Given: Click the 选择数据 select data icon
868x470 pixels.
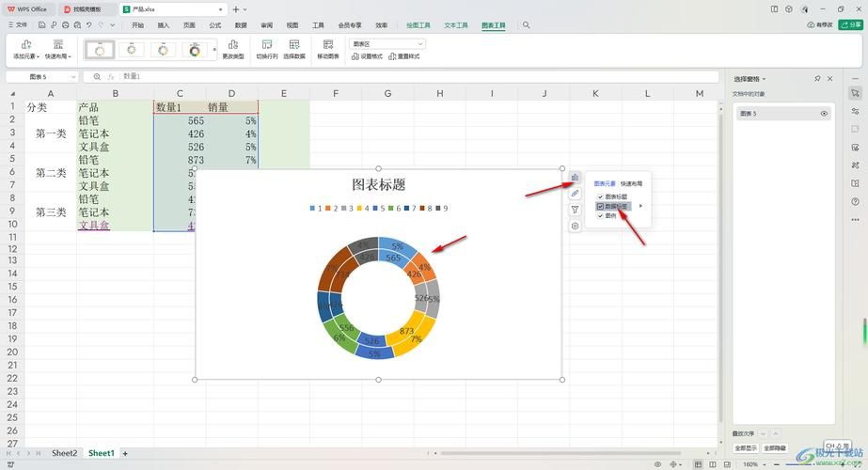Looking at the screenshot, I should [294, 44].
